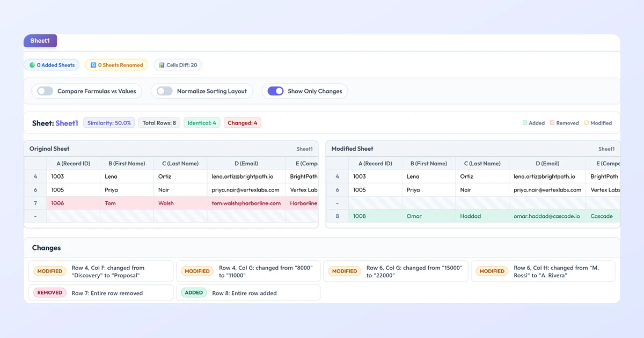The height and width of the screenshot is (338, 644).
Task: Click the 0 Added Sheets badge
Action: [x=52, y=65]
